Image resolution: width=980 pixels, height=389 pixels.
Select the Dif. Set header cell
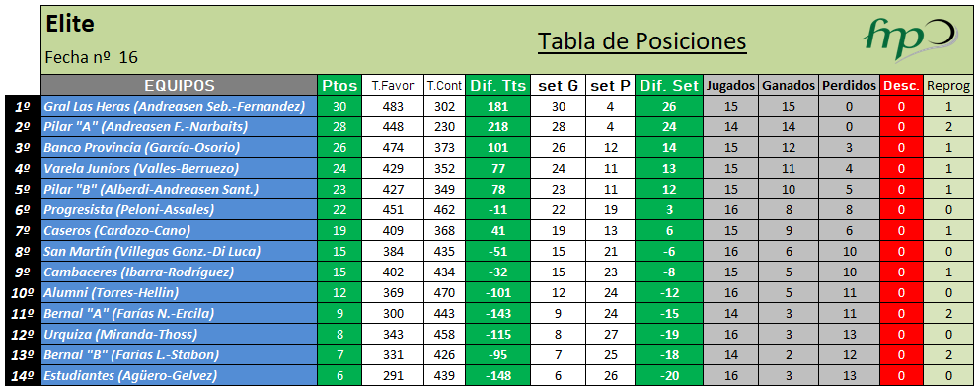pos(669,86)
